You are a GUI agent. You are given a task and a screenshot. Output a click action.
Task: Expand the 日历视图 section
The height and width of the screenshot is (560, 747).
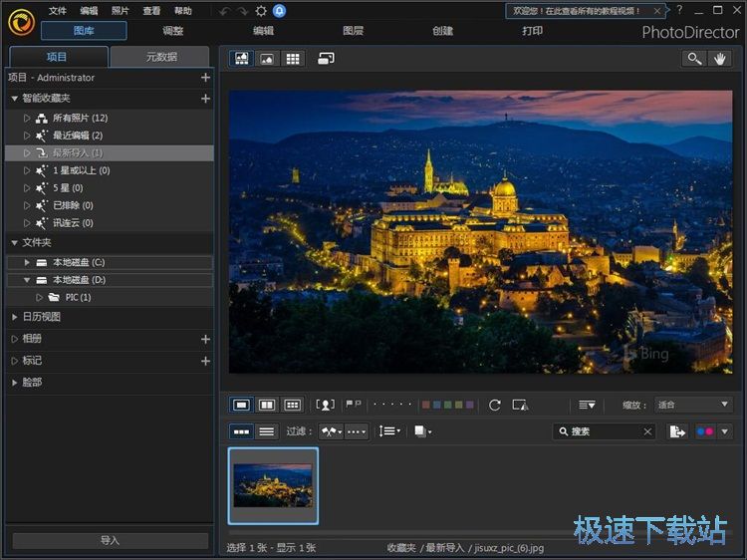pos(15,317)
